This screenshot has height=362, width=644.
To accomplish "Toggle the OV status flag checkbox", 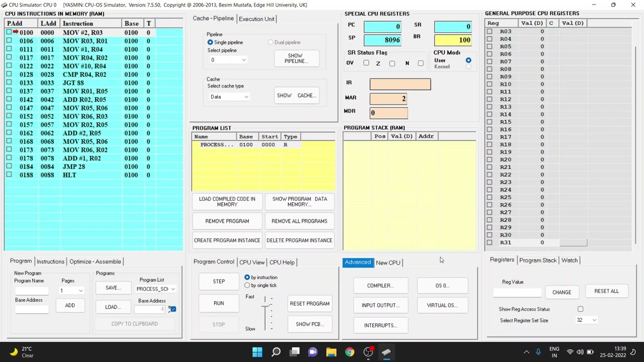I will 366,63.
